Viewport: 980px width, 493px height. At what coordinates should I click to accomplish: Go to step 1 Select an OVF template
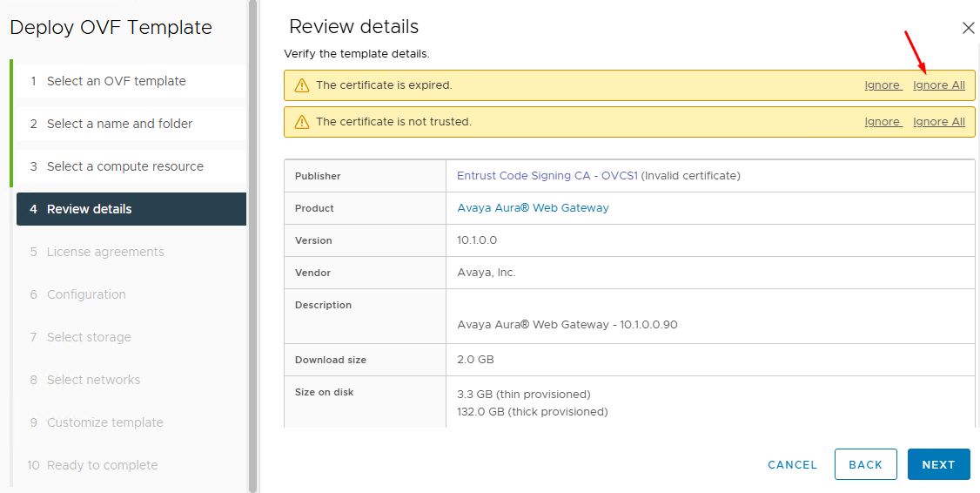[x=116, y=81]
